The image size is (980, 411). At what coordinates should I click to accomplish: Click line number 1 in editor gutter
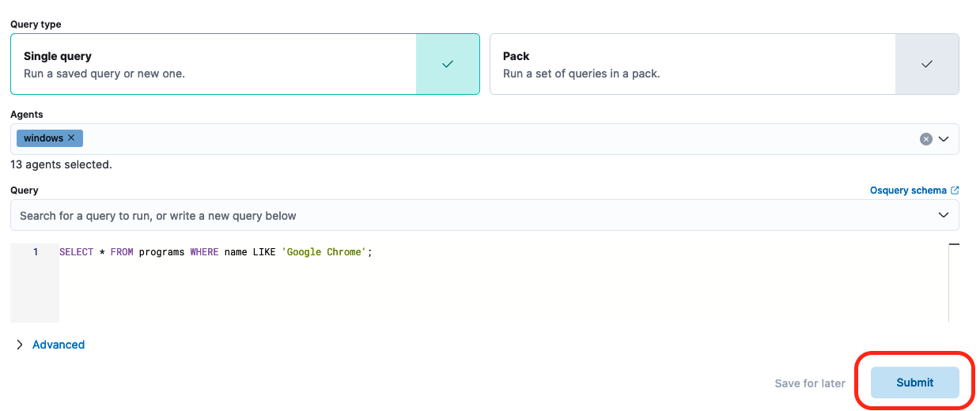tap(35, 252)
